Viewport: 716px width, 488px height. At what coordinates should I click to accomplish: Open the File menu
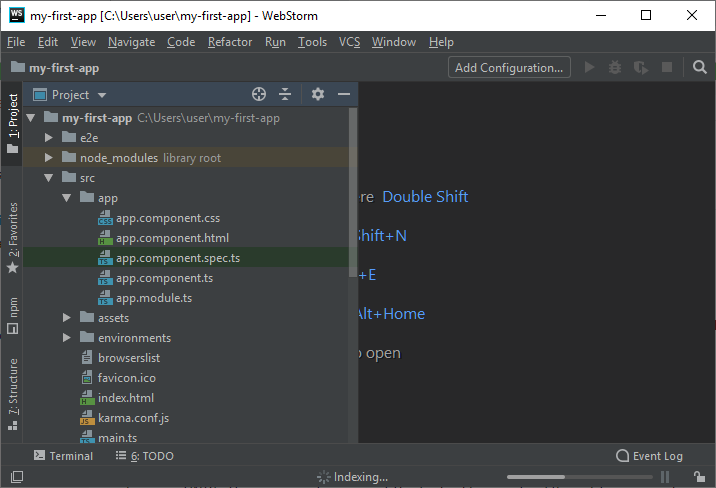click(x=16, y=42)
